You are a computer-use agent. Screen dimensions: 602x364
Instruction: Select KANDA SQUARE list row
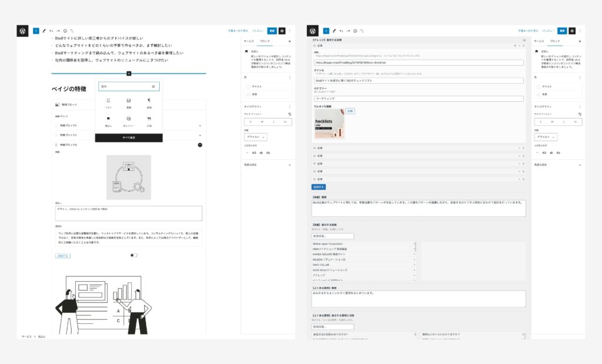363,254
